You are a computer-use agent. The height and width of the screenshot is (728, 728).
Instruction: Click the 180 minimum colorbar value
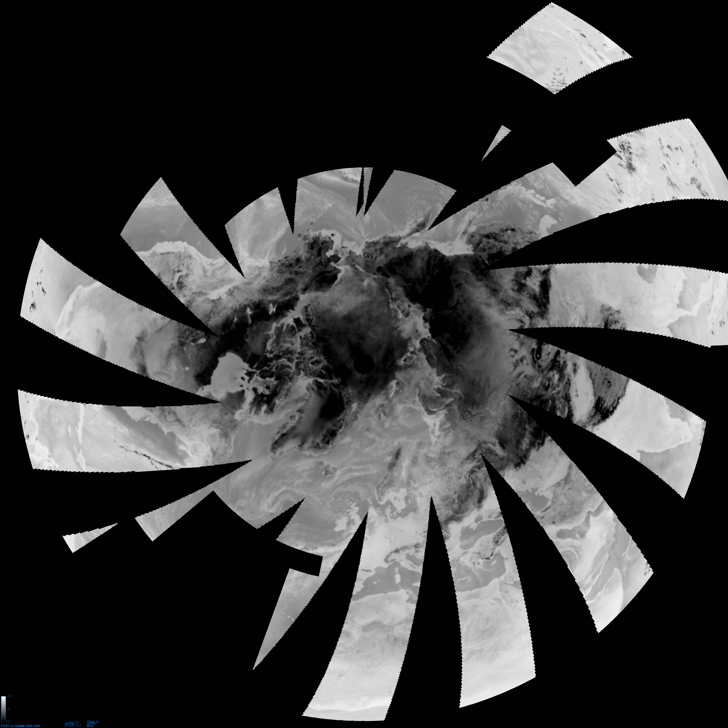pyautogui.click(x=9, y=722)
